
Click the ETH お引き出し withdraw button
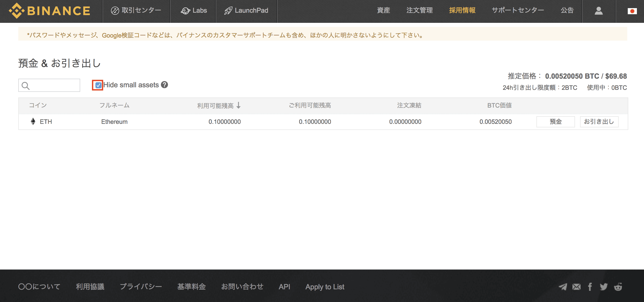point(599,122)
